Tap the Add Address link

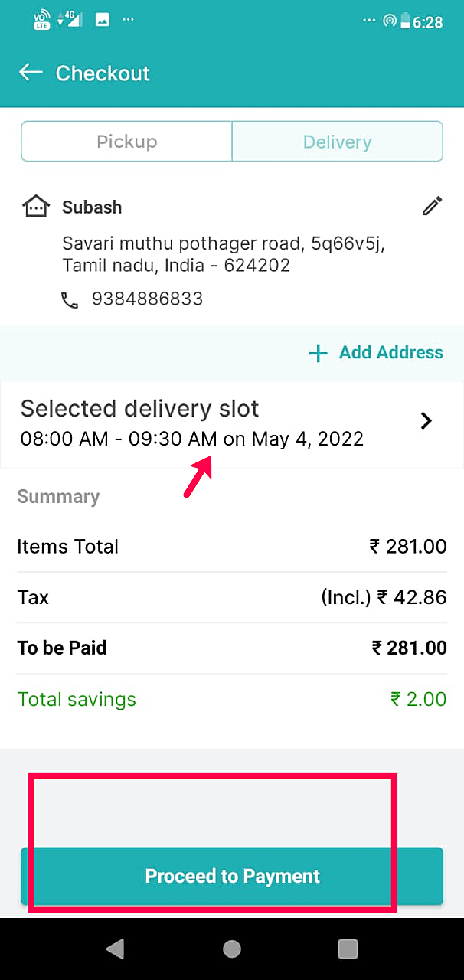point(390,352)
